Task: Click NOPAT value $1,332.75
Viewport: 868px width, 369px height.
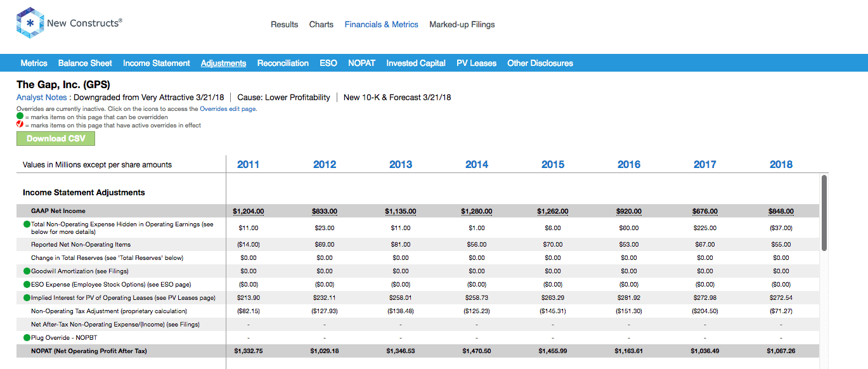Action: pyautogui.click(x=248, y=351)
